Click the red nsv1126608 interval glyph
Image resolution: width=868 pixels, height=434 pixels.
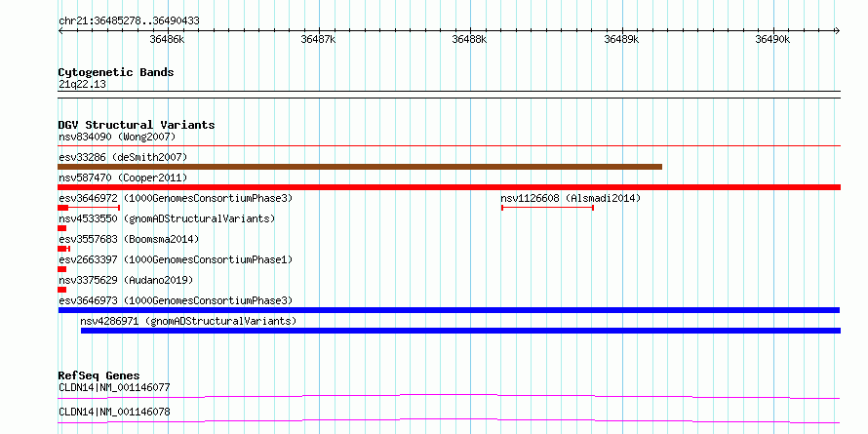pos(547,208)
